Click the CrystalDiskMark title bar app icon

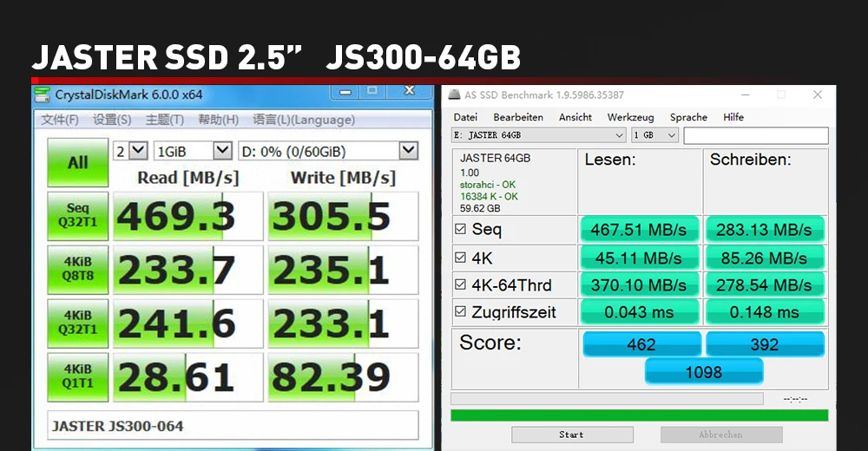click(42, 95)
